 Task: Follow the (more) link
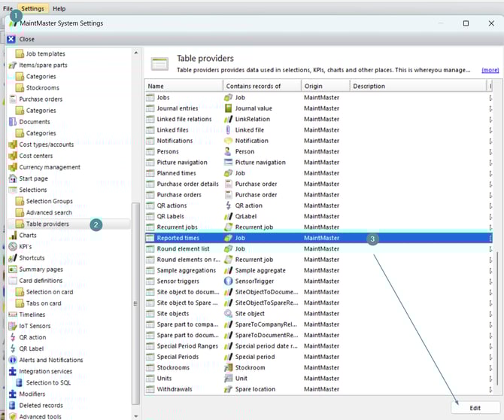click(x=490, y=70)
